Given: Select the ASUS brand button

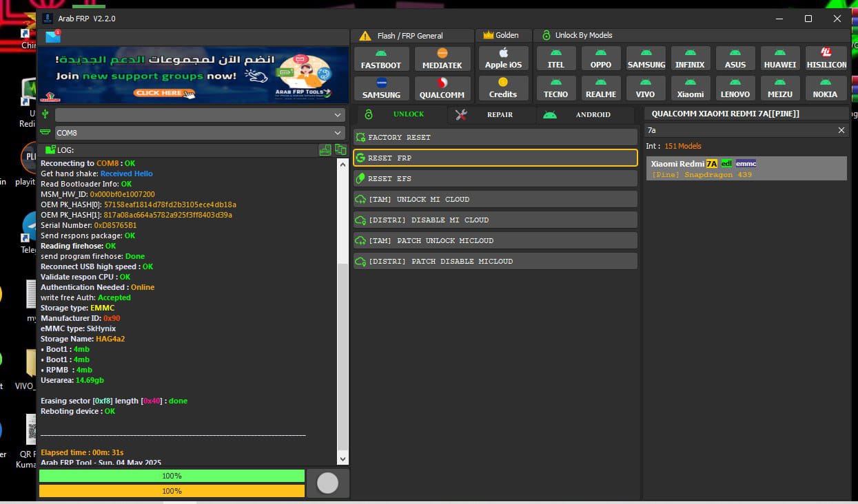Looking at the screenshot, I should (x=735, y=59).
